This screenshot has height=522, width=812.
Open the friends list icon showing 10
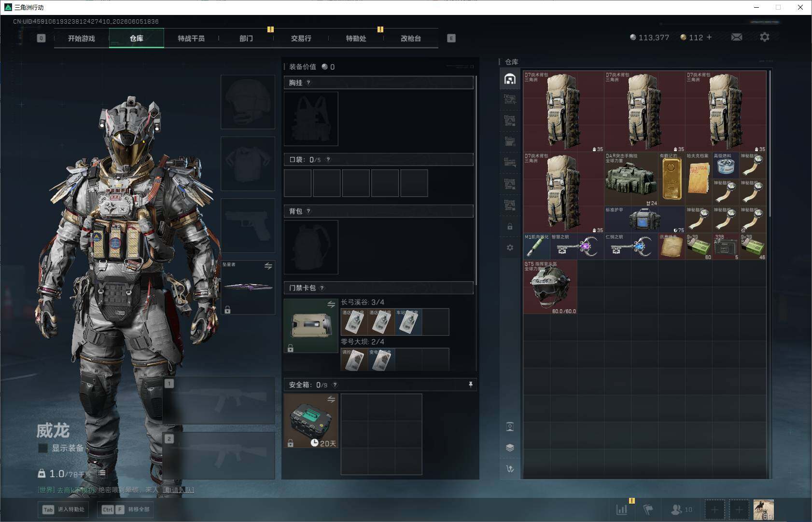tap(681, 509)
